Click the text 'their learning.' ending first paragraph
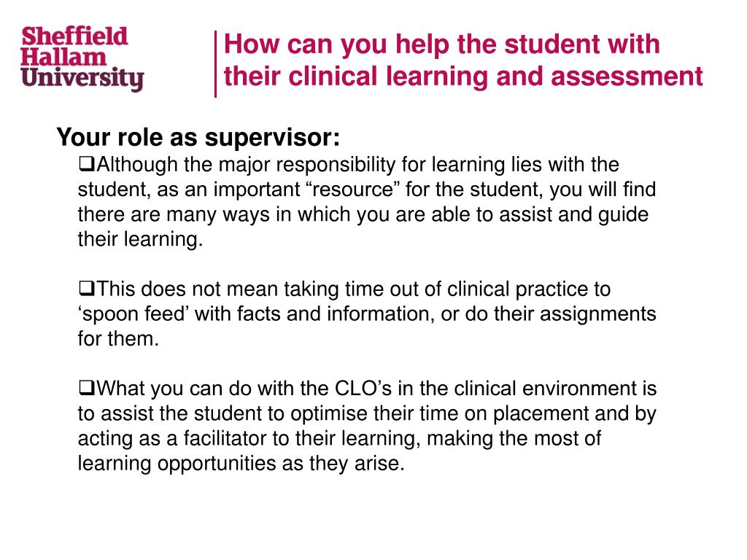This screenshot has height=560, width=747. [x=141, y=239]
